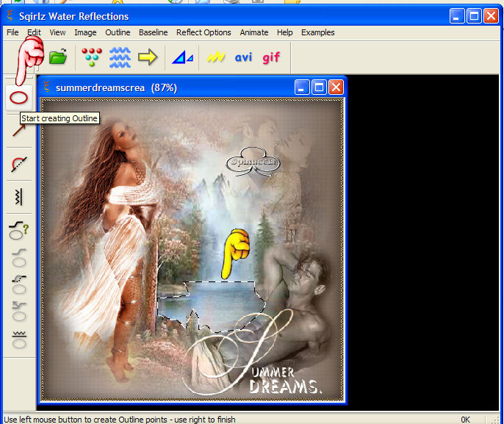Minimize the Sqirlz Water Reflections window
This screenshot has width=504, height=424.
point(457,16)
